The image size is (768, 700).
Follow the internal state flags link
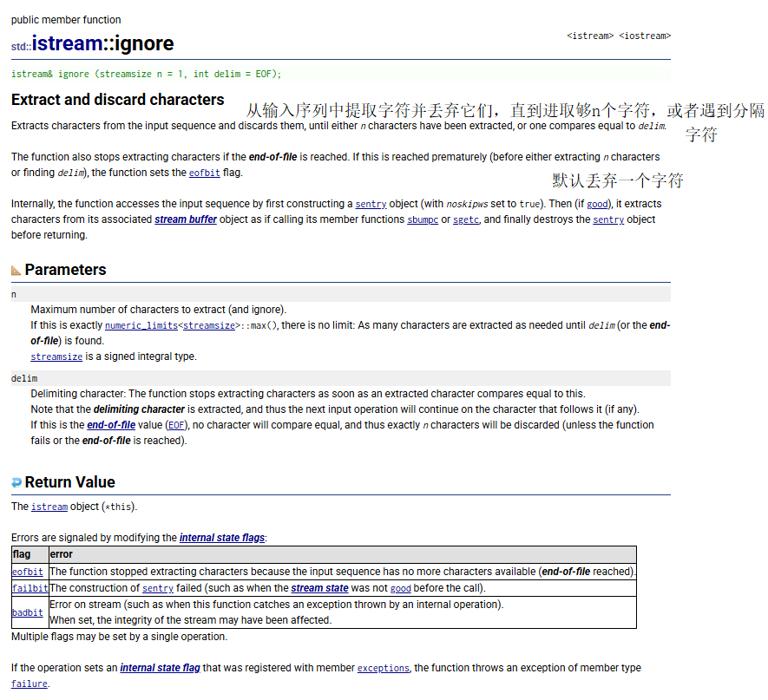[x=222, y=538]
